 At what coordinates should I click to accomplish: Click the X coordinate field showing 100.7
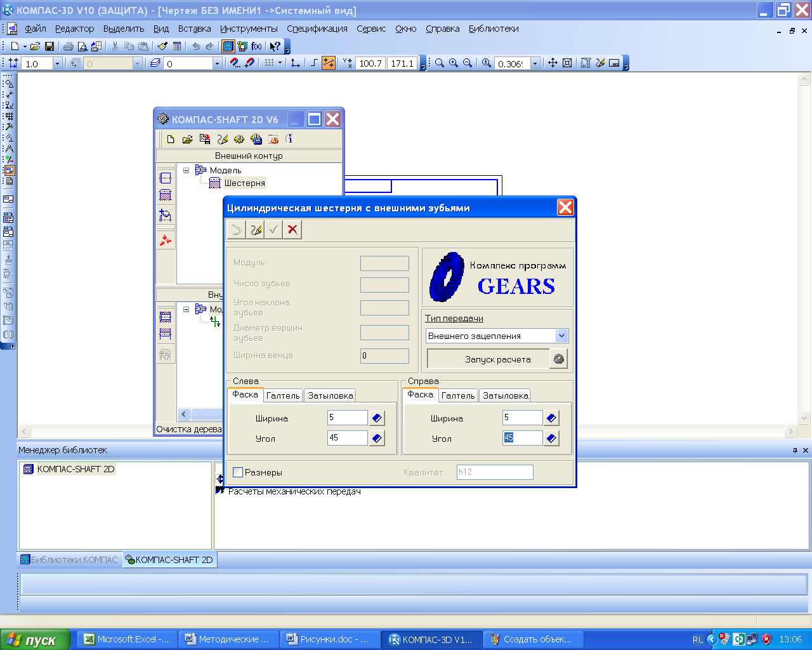(371, 63)
